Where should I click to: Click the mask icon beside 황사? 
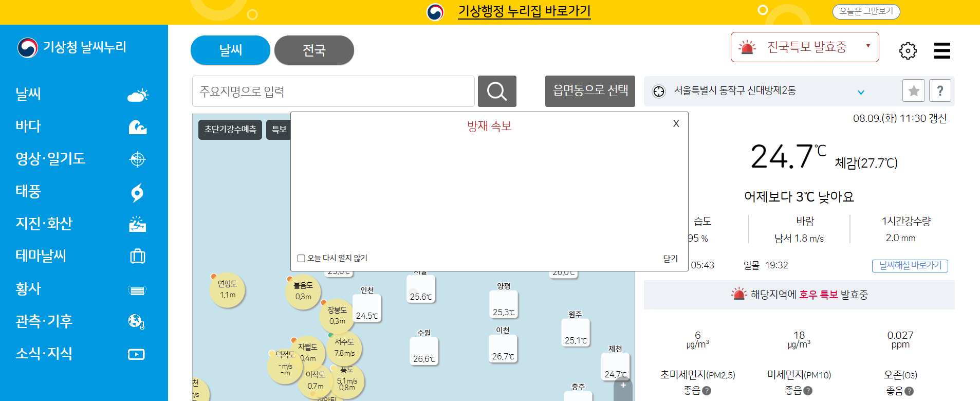137,290
